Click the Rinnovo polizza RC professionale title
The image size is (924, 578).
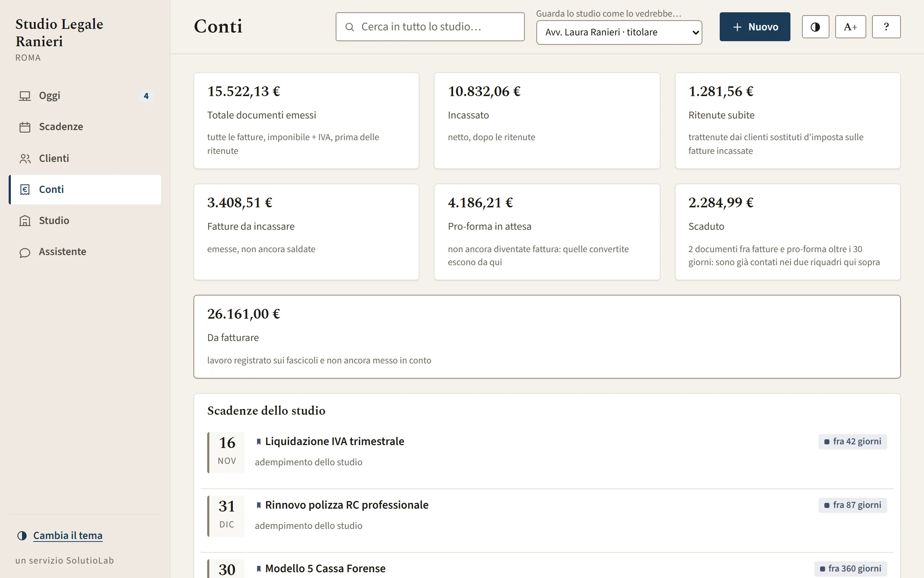(x=347, y=505)
